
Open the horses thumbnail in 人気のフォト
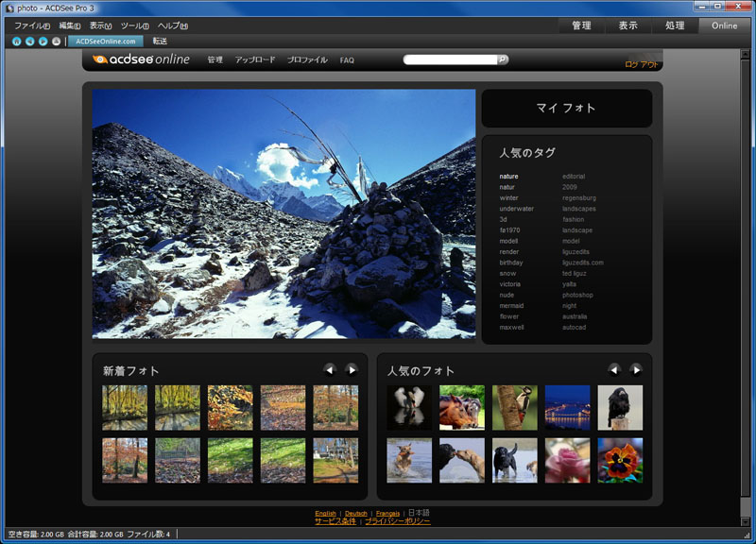click(462, 407)
